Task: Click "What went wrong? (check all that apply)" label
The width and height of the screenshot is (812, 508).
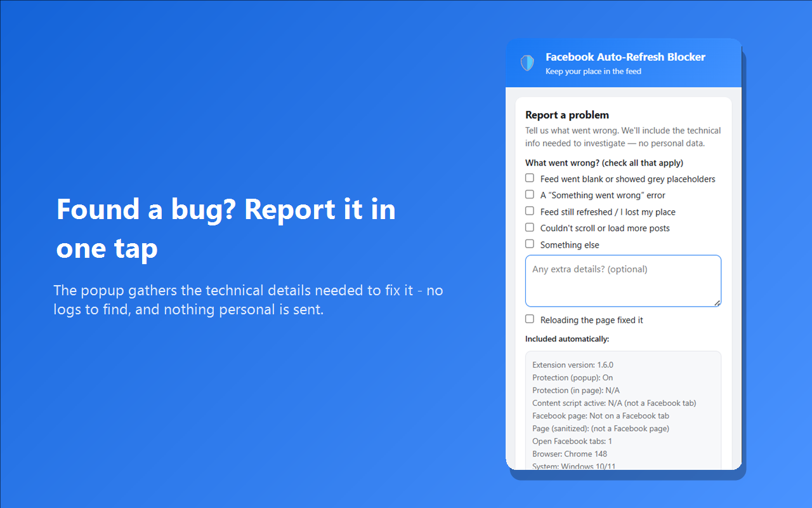Action: (x=604, y=163)
